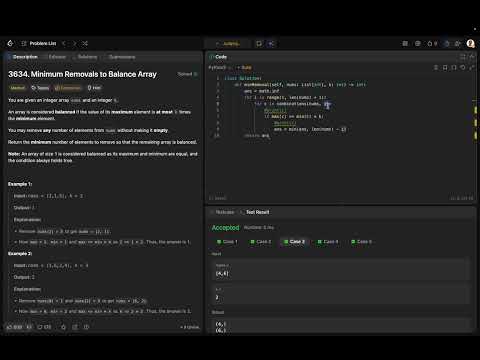Collapse the Code panel chevron

click(472, 57)
